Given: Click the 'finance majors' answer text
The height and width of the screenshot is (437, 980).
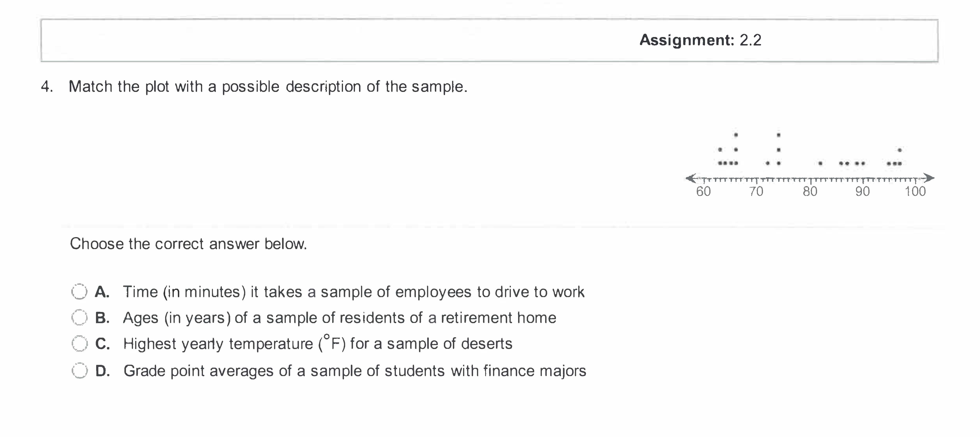Looking at the screenshot, I should pos(355,371).
